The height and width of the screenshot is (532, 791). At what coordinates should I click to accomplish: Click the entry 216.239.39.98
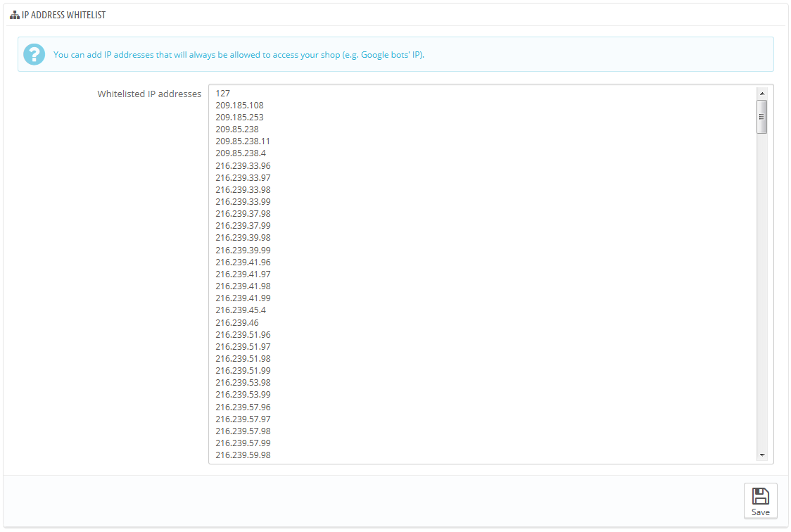coord(243,238)
